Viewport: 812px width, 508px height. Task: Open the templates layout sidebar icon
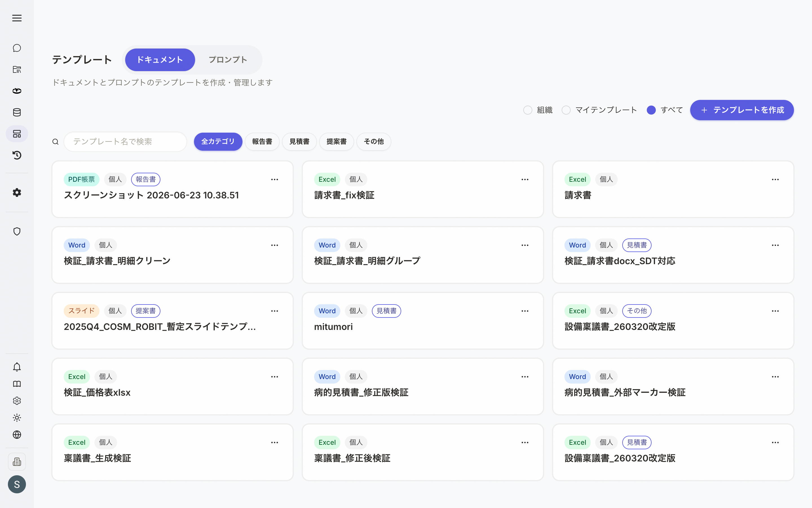tap(17, 134)
